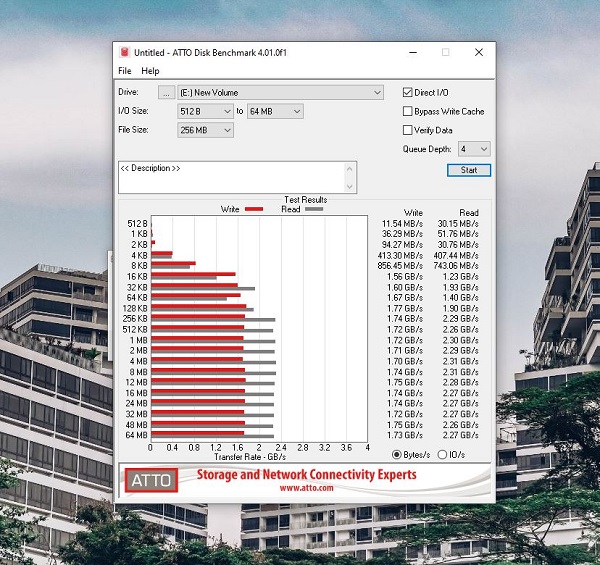The image size is (600, 565).
Task: Click the gray Read legend marker
Action: pyautogui.click(x=314, y=209)
